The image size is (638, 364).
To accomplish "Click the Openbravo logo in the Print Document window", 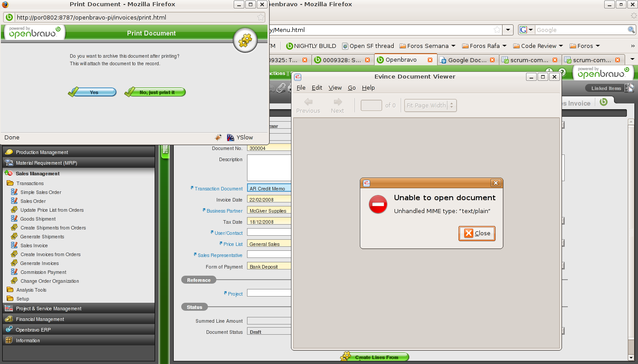I will (x=34, y=33).
